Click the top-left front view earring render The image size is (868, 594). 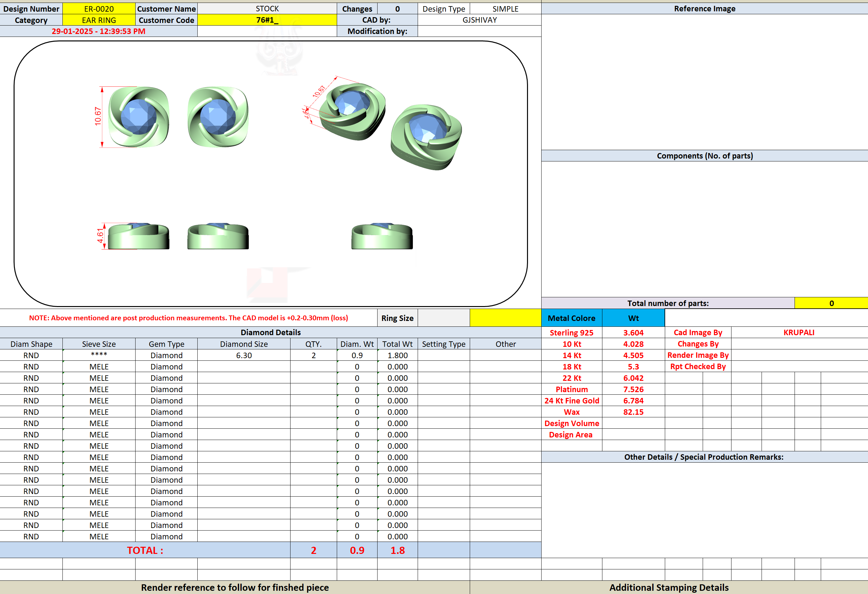point(138,117)
